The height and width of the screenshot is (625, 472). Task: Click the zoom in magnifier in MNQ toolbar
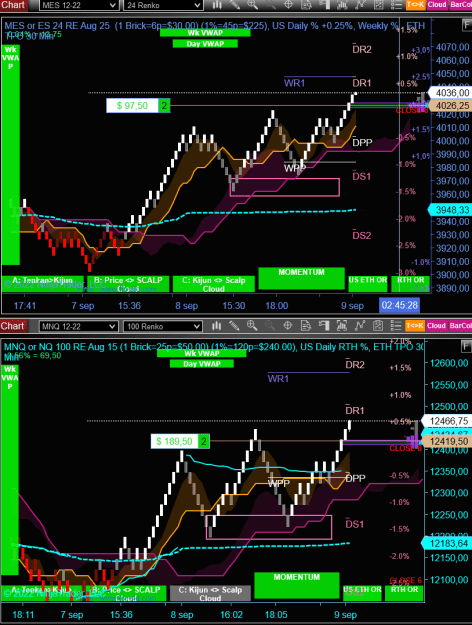click(x=252, y=326)
